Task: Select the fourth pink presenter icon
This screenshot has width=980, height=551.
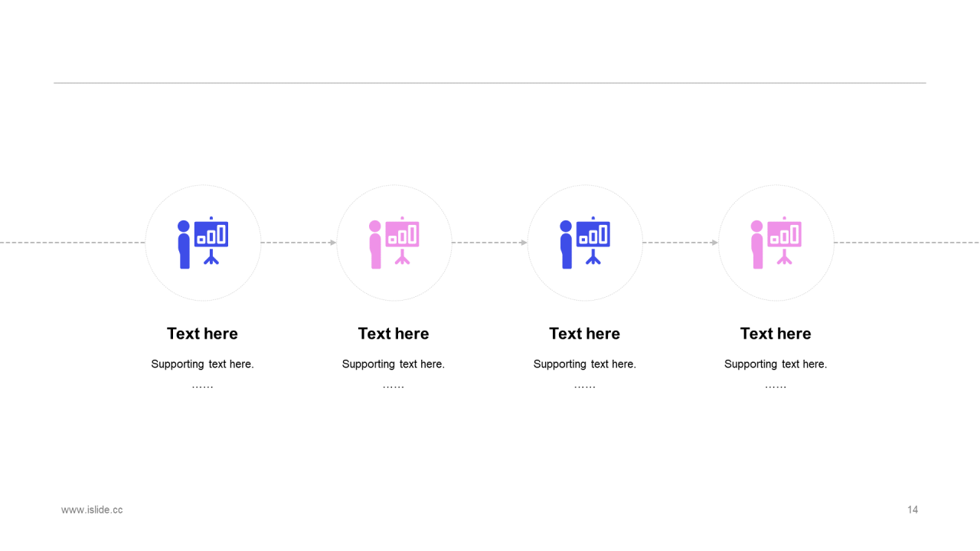Action: click(x=776, y=243)
